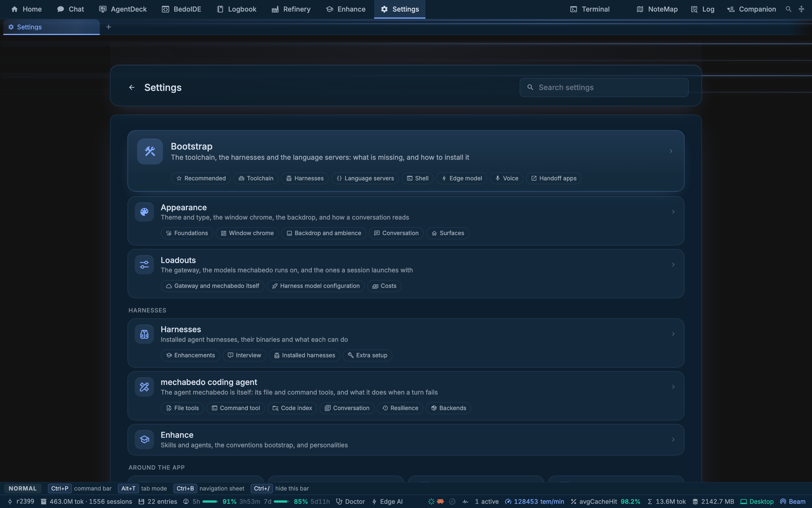Image resolution: width=812 pixels, height=508 pixels.
Task: Open the Harness model configuration chip
Action: tap(316, 286)
